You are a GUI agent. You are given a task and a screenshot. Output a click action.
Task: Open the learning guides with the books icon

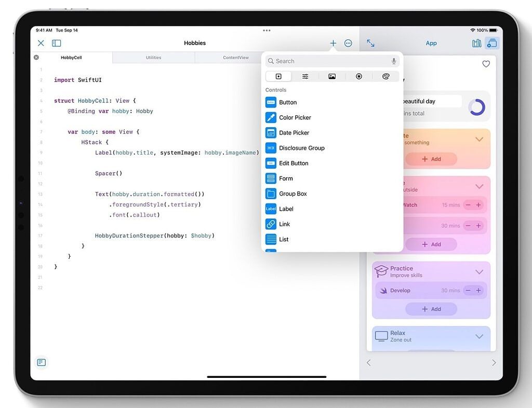pyautogui.click(x=476, y=43)
